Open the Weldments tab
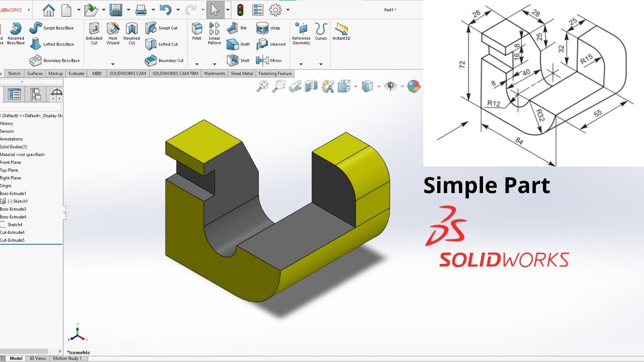This screenshot has width=644, height=362. [x=214, y=73]
